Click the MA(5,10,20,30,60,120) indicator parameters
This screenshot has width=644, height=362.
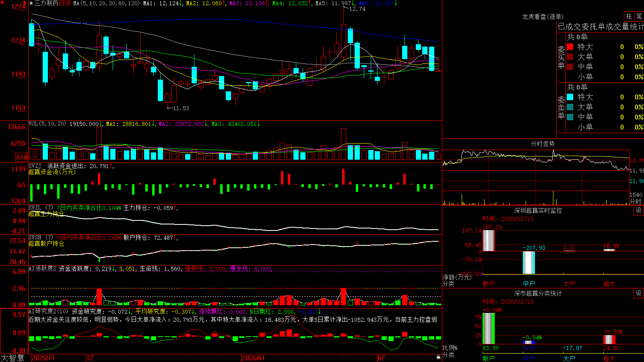106,3
